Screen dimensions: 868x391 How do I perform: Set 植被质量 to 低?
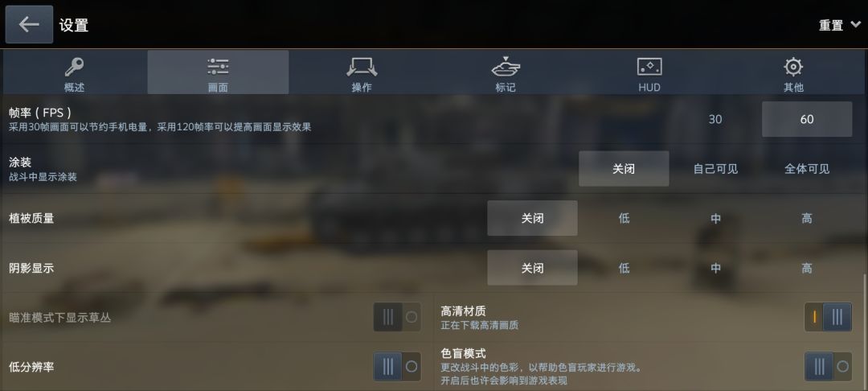[624, 218]
